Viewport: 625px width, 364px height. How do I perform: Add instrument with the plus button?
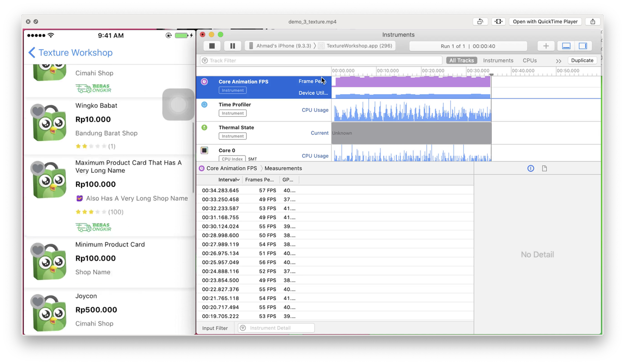tap(546, 46)
